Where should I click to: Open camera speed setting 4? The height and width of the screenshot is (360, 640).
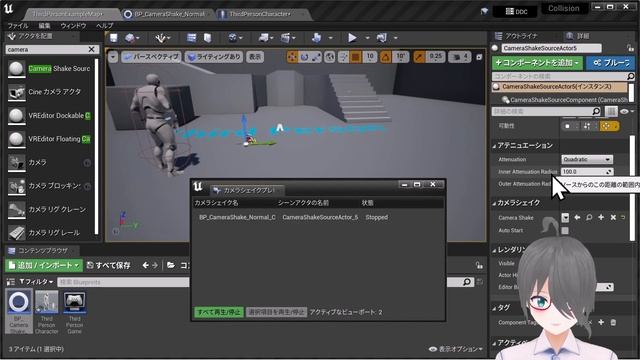point(460,57)
